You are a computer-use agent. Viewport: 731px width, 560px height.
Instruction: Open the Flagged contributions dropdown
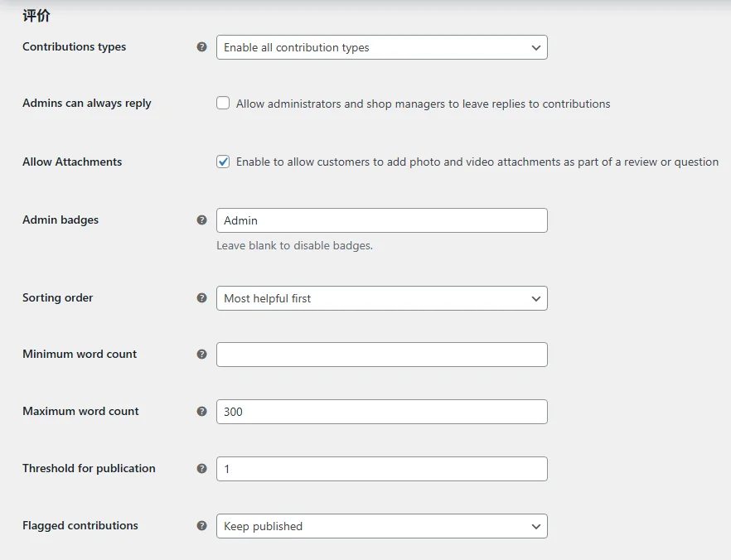click(382, 526)
